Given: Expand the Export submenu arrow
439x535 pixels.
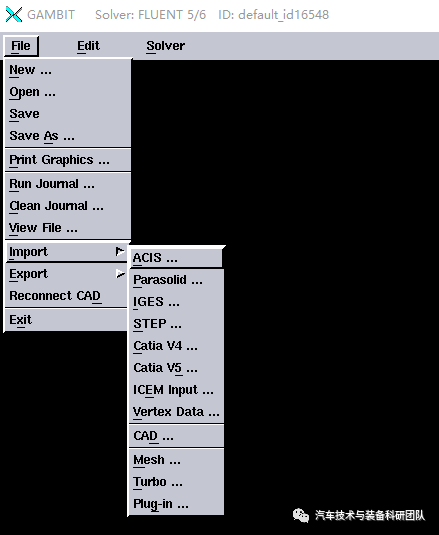Looking at the screenshot, I should 120,274.
